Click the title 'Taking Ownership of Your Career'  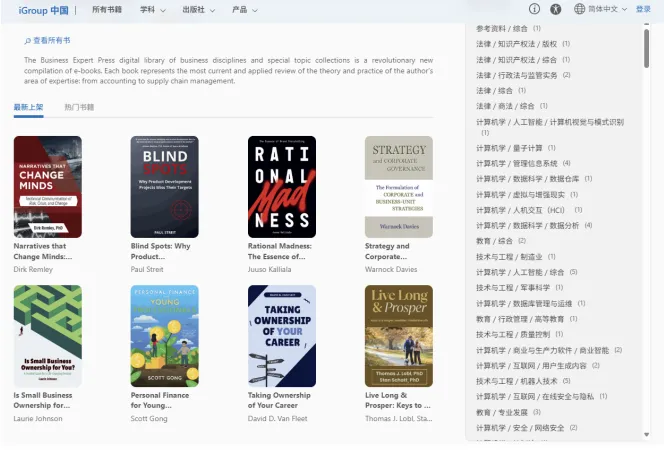tap(279, 400)
